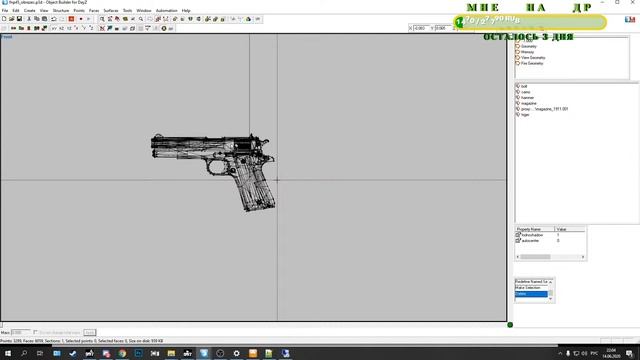The image size is (640, 360).
Task: Click the Mass input field
Action: point(21,333)
